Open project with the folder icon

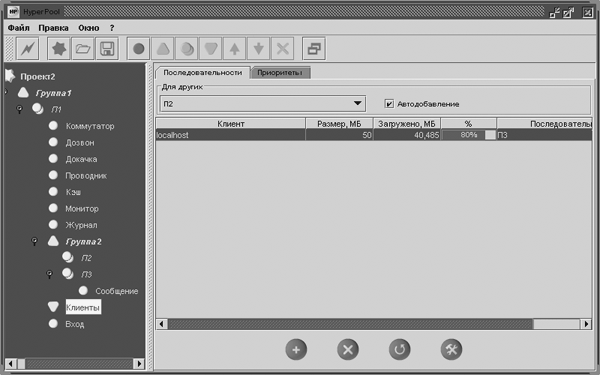coord(83,49)
